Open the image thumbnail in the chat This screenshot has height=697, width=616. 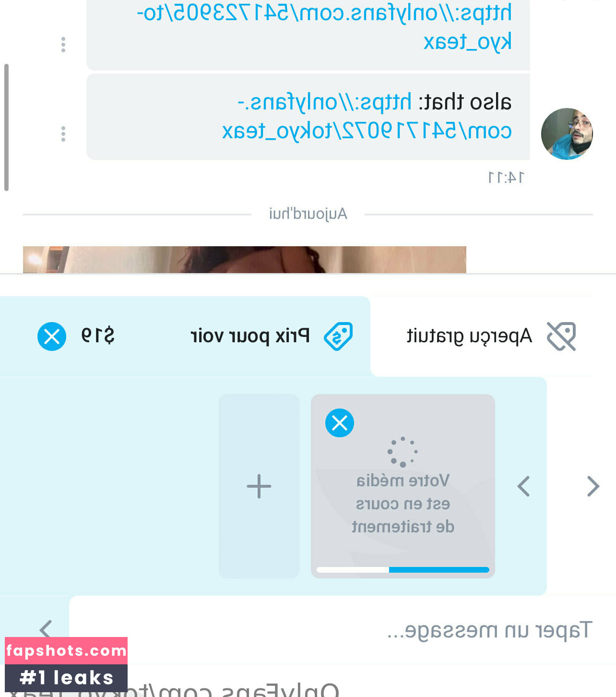click(245, 260)
